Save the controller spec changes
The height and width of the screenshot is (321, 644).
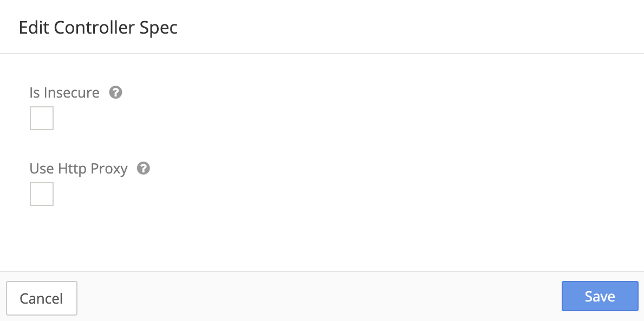(x=600, y=297)
